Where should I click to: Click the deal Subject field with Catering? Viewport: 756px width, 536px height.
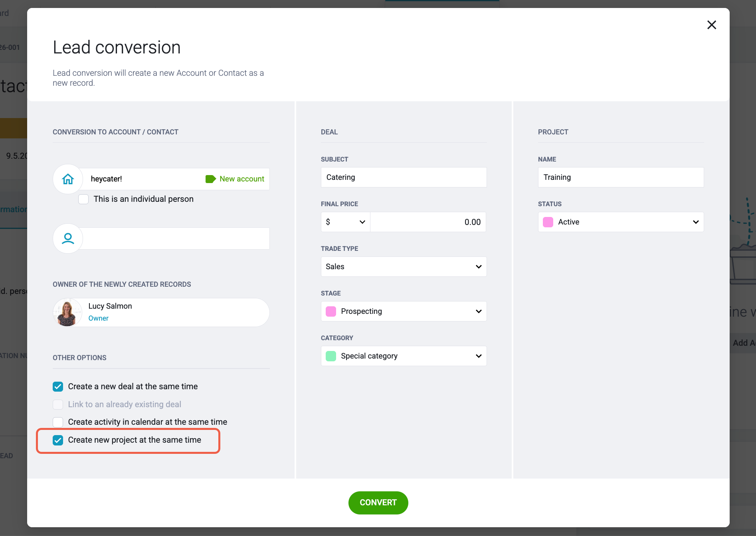(404, 177)
